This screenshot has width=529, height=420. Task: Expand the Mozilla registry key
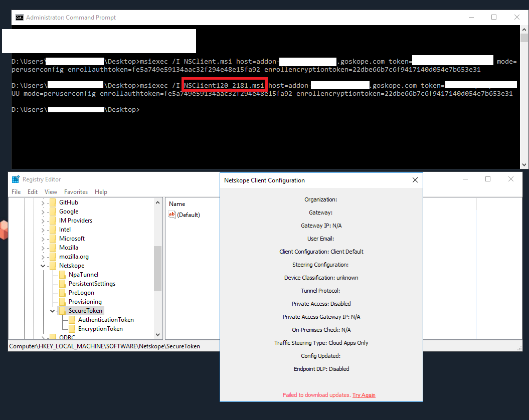(43, 248)
